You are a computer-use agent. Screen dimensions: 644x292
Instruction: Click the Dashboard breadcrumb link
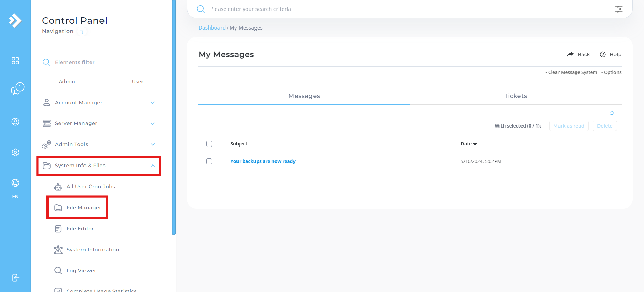point(212,28)
